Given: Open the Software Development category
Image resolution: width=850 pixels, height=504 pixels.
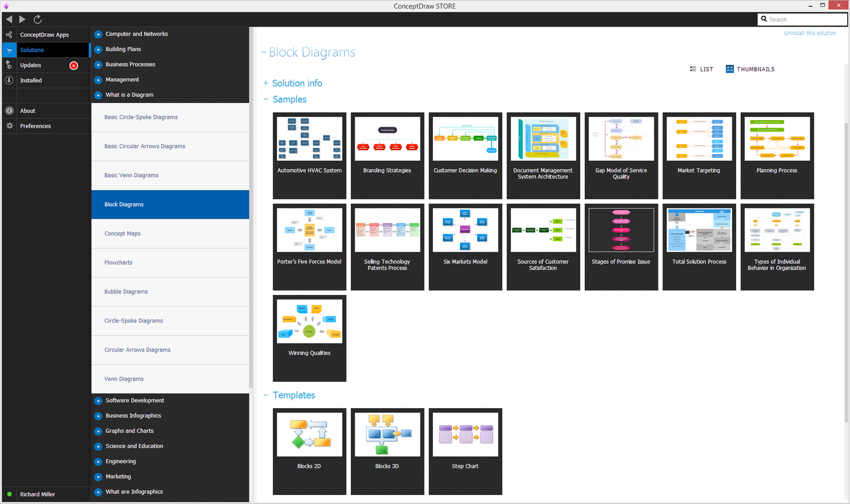Looking at the screenshot, I should [136, 400].
